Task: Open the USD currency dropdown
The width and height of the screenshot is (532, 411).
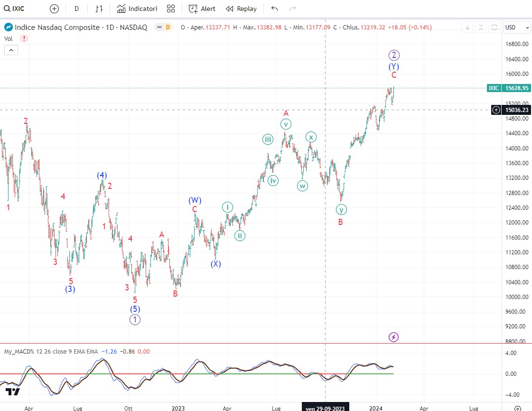Action: click(517, 28)
